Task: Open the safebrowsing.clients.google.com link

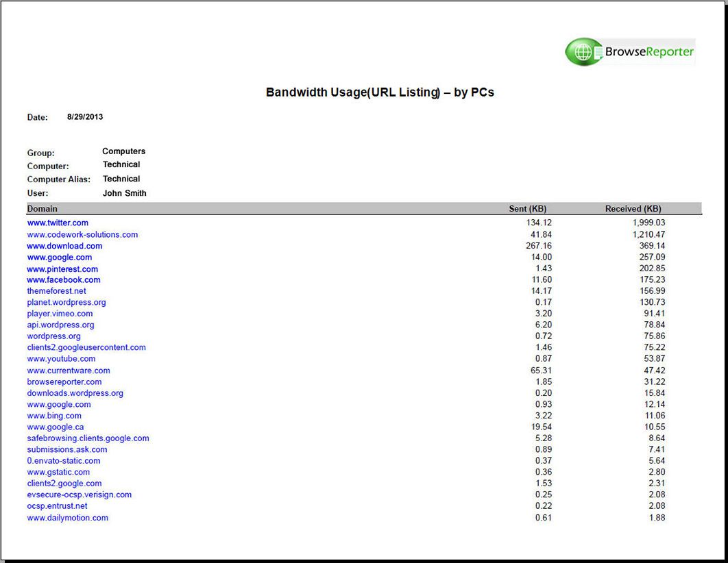Action: point(88,438)
